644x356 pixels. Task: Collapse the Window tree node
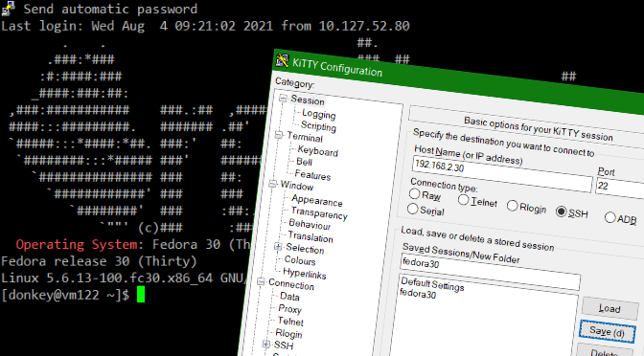pos(272,184)
